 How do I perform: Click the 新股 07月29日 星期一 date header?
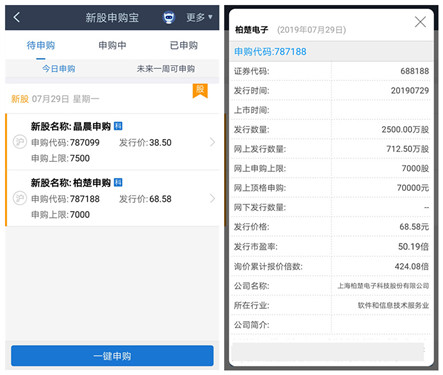(55, 99)
